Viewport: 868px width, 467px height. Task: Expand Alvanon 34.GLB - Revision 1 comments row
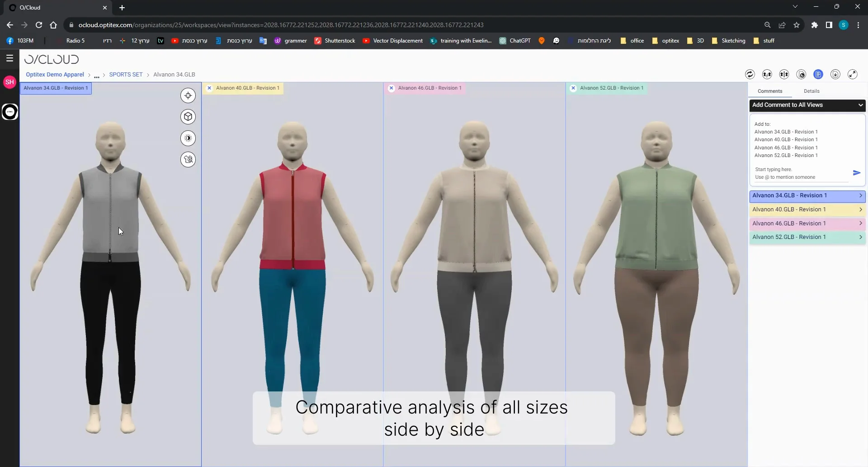coord(807,196)
